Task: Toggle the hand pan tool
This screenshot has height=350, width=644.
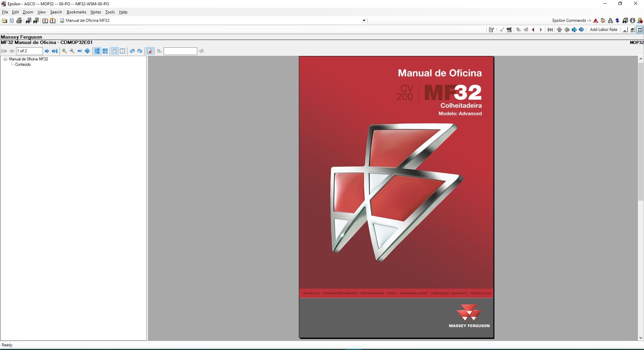Action: (x=115, y=51)
